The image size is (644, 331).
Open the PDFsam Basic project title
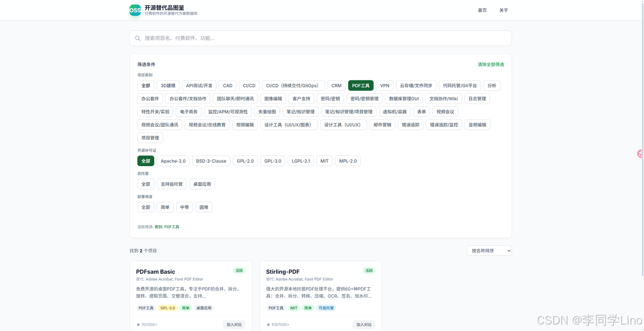click(155, 272)
